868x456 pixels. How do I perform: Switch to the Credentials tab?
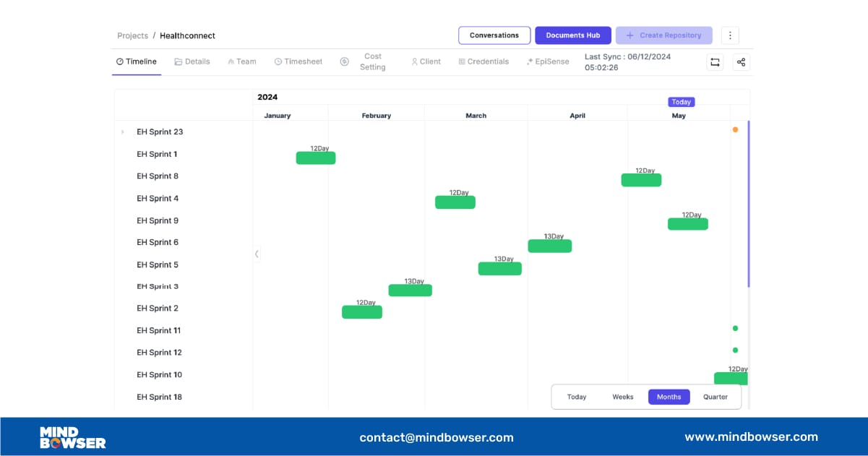[484, 61]
